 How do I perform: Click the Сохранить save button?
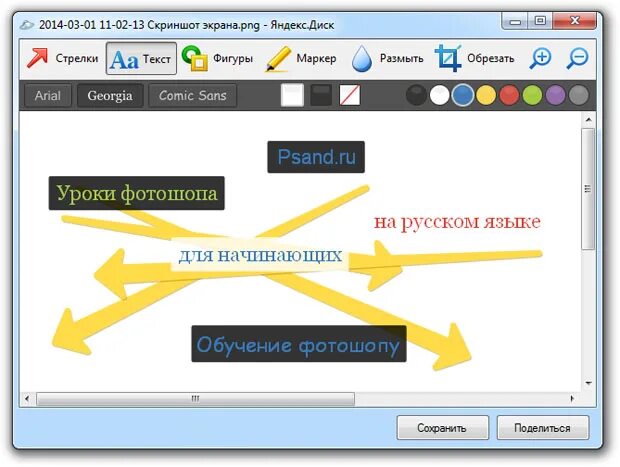[x=442, y=427]
